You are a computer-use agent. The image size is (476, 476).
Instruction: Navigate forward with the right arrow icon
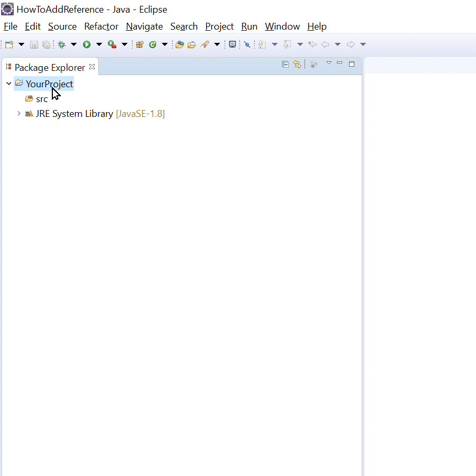coord(351,44)
